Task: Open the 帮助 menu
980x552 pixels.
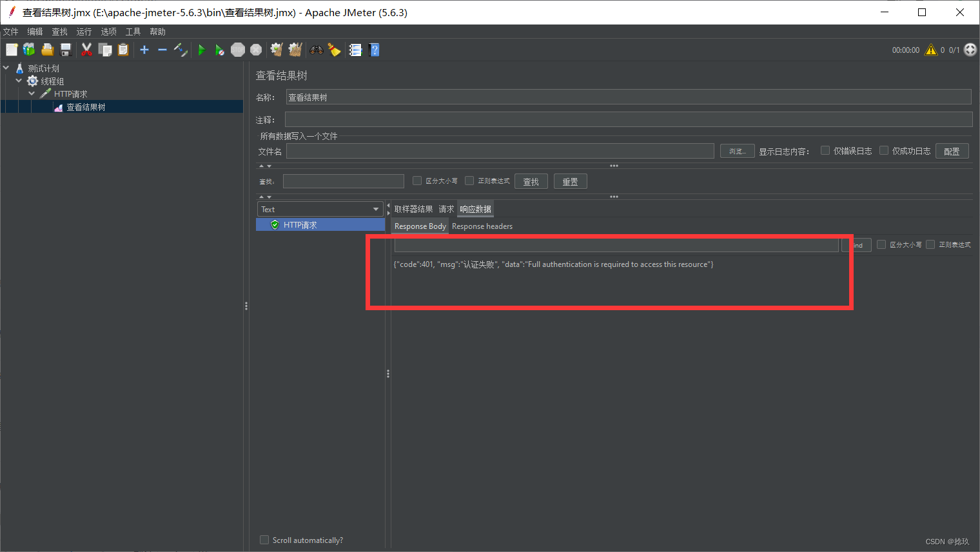Action: 157,32
